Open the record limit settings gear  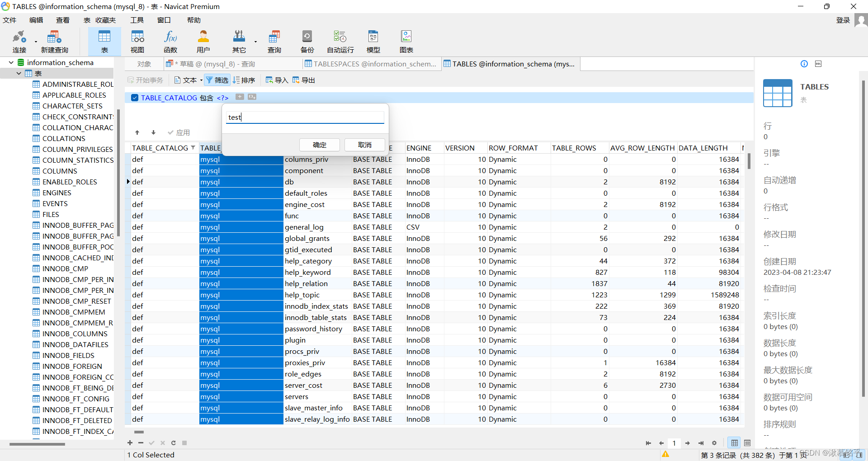pyautogui.click(x=714, y=443)
